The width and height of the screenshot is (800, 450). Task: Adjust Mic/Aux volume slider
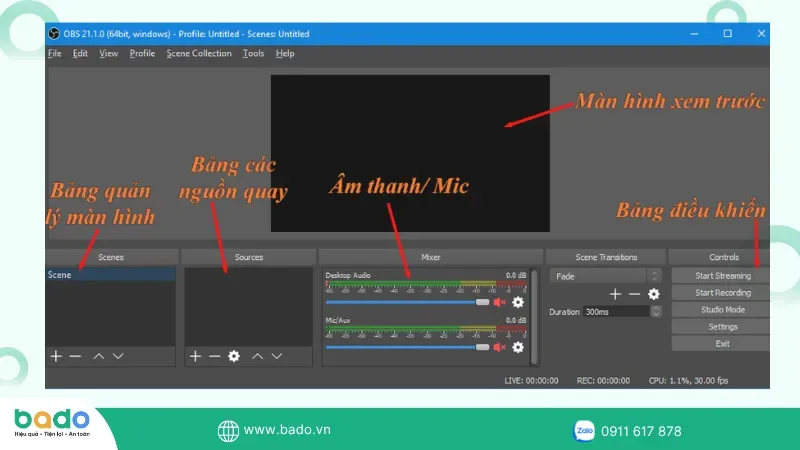click(407, 347)
